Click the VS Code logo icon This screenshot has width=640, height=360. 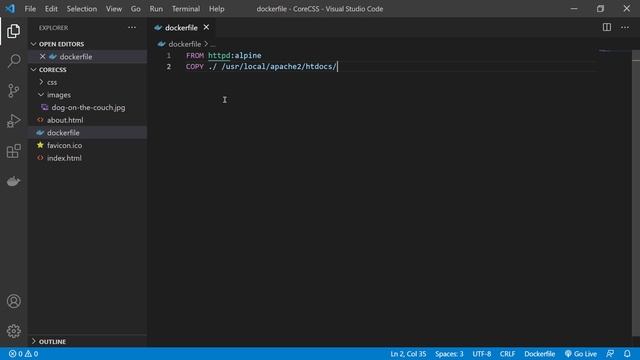(10, 9)
